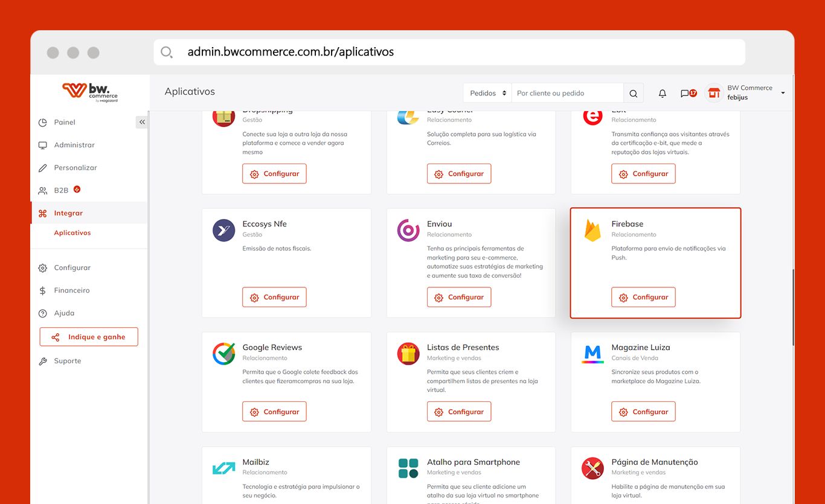Screen dimensions: 825x504
Task: Configure the Firebase app
Action: 643,298
